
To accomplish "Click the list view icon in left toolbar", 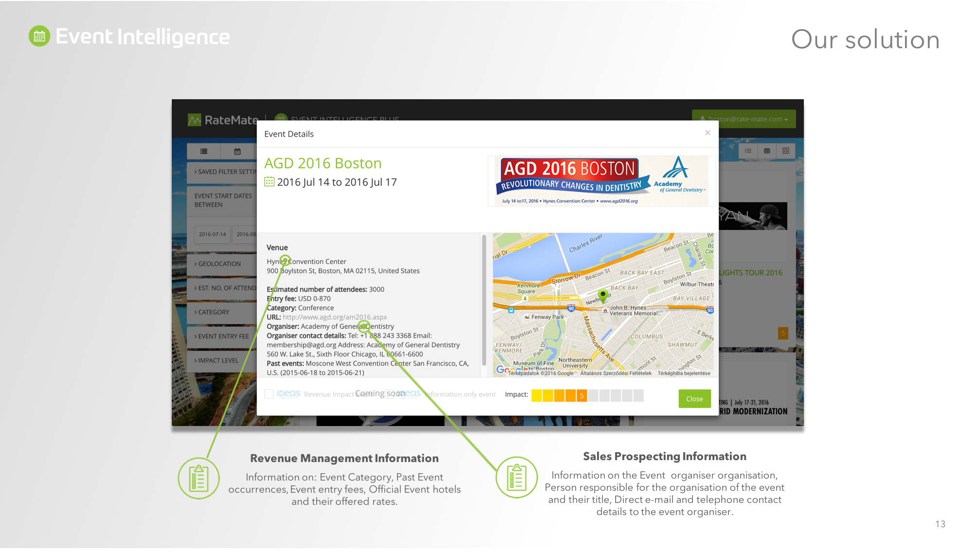I will pos(204,151).
